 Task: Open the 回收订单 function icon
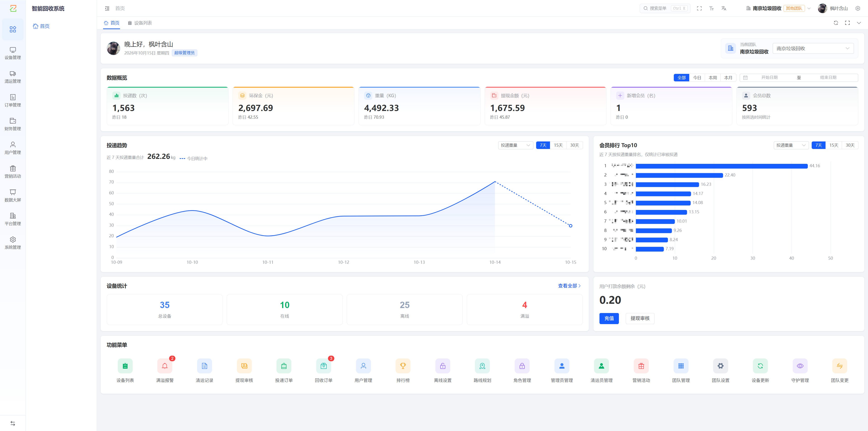[323, 366]
